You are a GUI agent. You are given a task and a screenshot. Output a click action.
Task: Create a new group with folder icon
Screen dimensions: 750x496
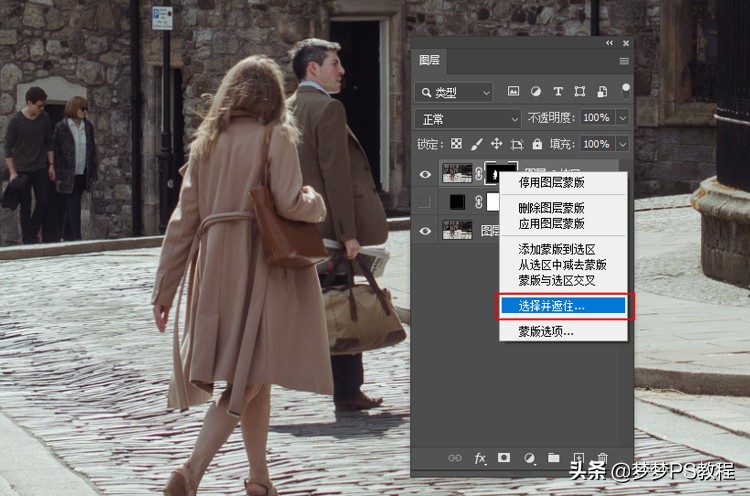(553, 458)
